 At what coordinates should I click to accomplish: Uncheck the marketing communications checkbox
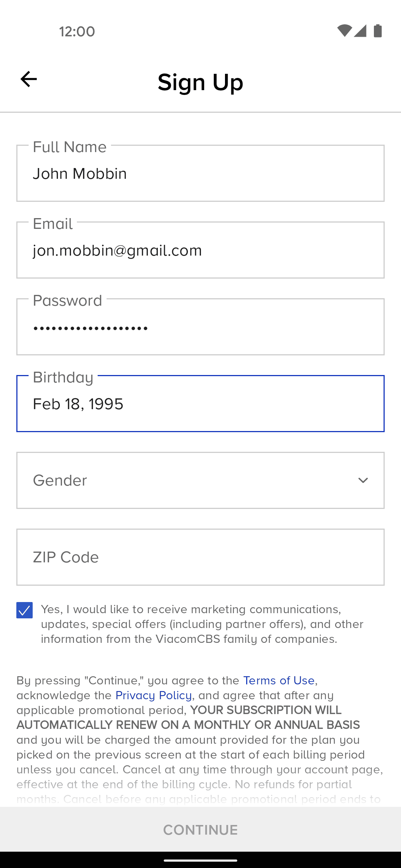(25, 610)
